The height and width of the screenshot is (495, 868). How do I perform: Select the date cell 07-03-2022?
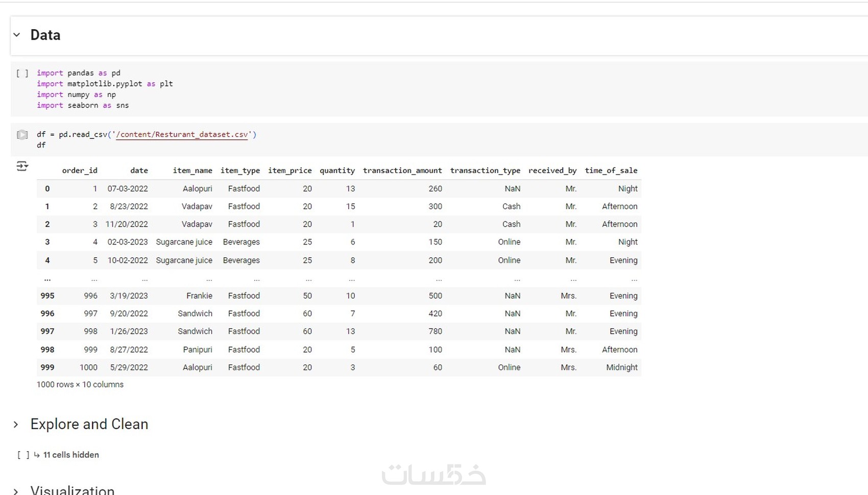pos(128,189)
